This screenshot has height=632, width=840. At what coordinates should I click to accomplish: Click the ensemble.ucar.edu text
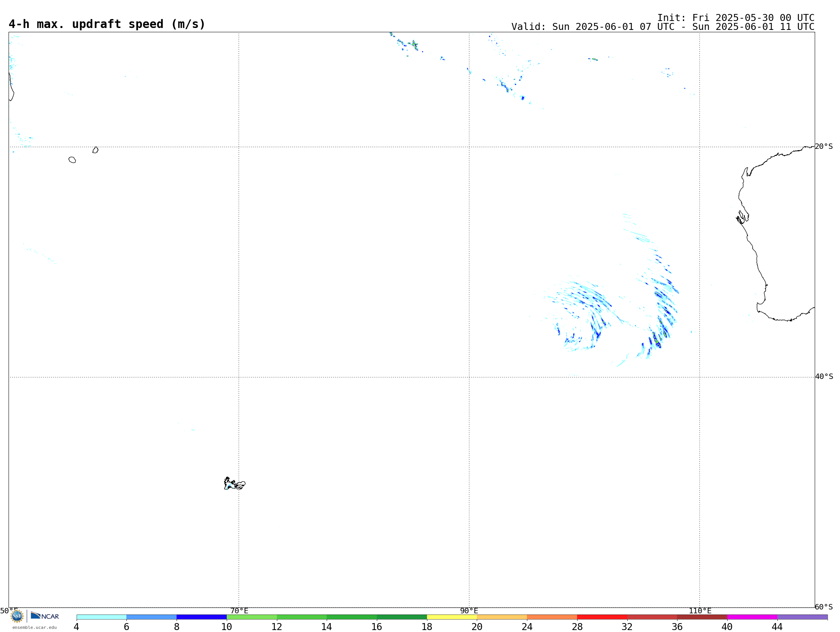point(34,627)
